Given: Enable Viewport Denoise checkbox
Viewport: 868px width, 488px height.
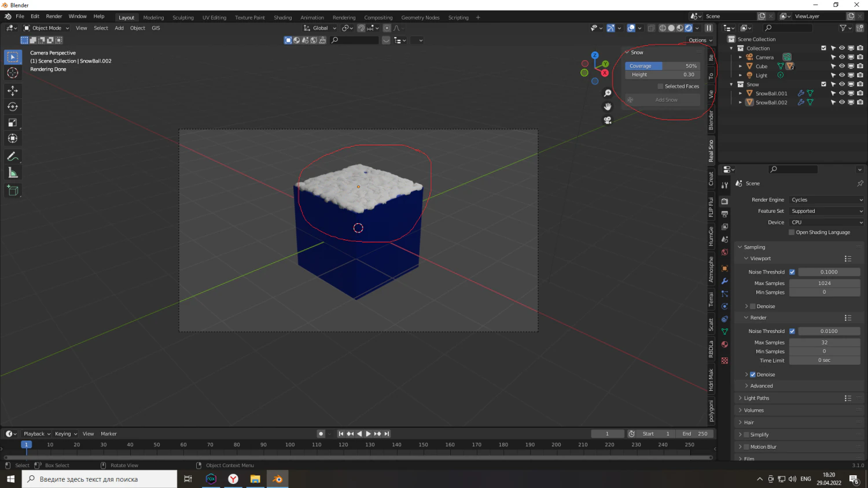Looking at the screenshot, I should (x=753, y=306).
